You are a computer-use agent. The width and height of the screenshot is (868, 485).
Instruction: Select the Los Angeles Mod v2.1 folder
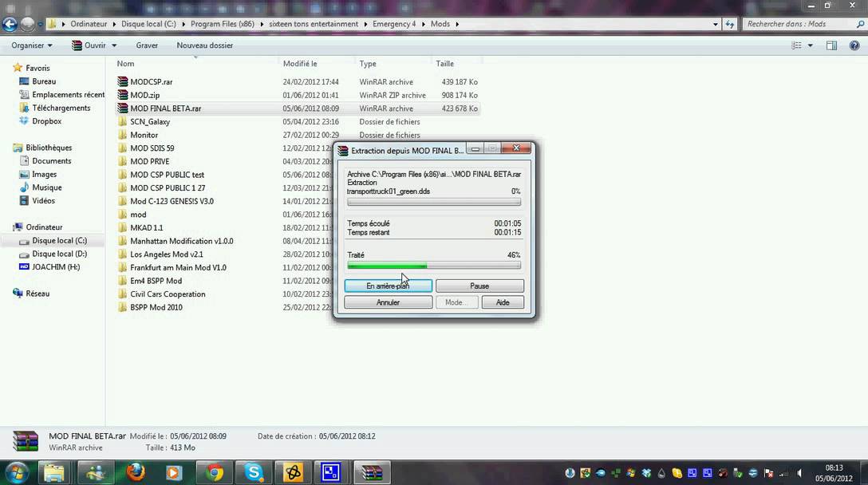tap(167, 254)
